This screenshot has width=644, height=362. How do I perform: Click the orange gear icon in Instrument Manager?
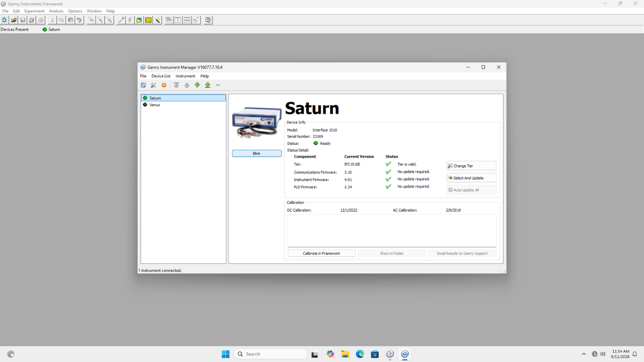[x=164, y=85]
